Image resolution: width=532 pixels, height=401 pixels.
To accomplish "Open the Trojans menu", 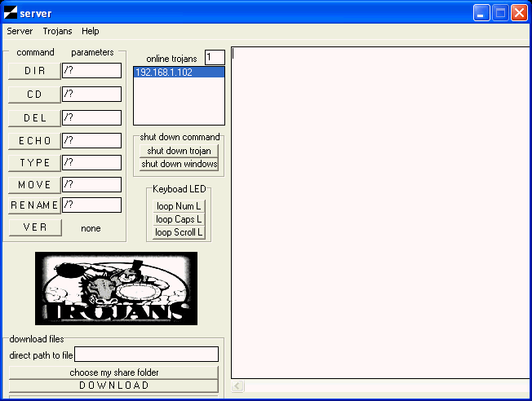I will click(57, 31).
